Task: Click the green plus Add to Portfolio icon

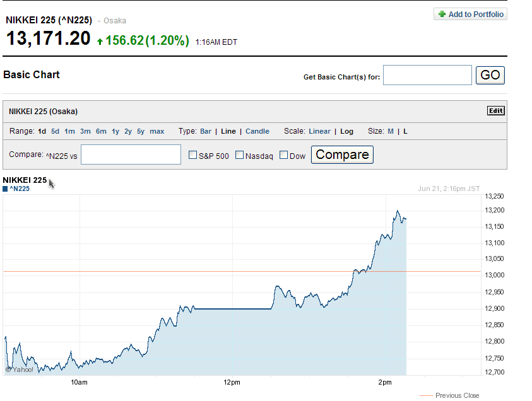Action: click(442, 14)
